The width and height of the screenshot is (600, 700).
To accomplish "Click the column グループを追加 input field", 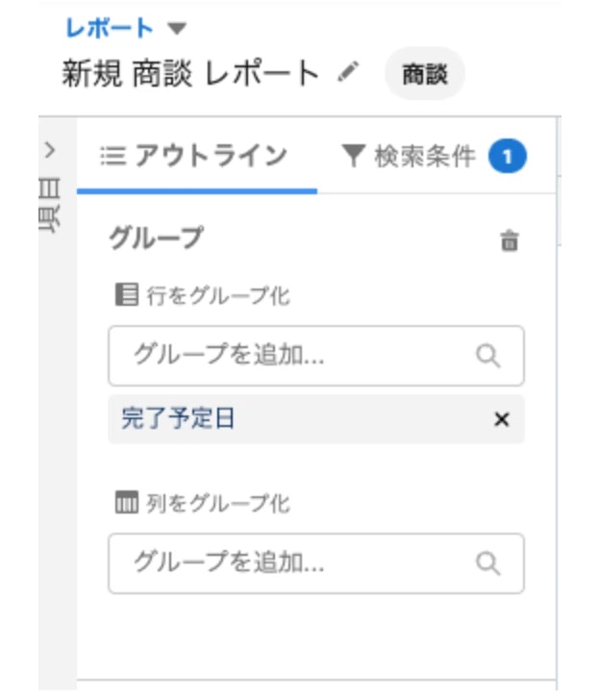I will click(x=288, y=562).
